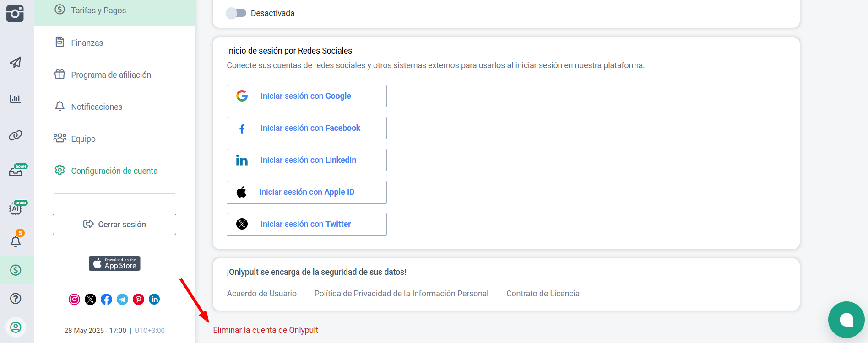The width and height of the screenshot is (868, 343).
Task: Open the user profile icon in sidebar
Action: (16, 327)
